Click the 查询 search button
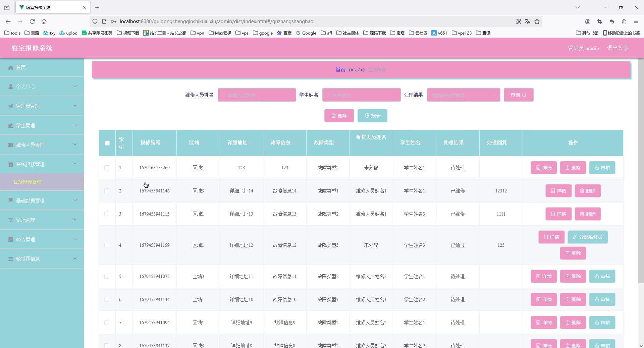 coord(519,95)
